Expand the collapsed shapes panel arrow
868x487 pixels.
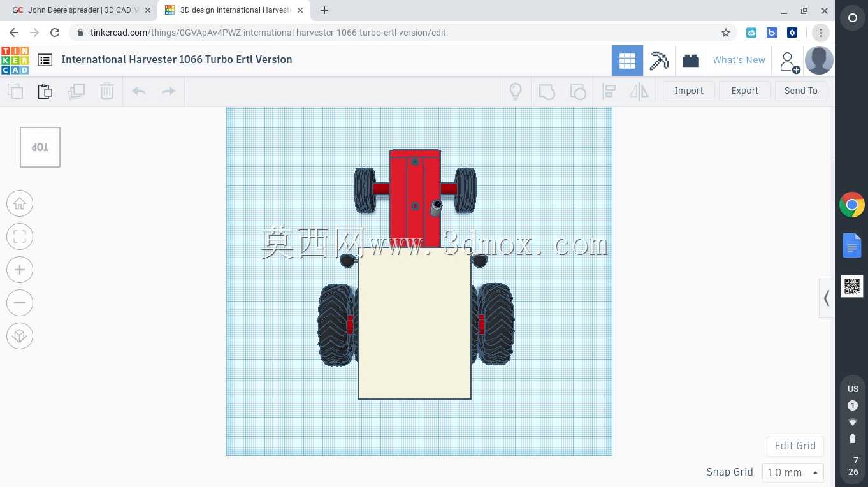click(x=827, y=298)
